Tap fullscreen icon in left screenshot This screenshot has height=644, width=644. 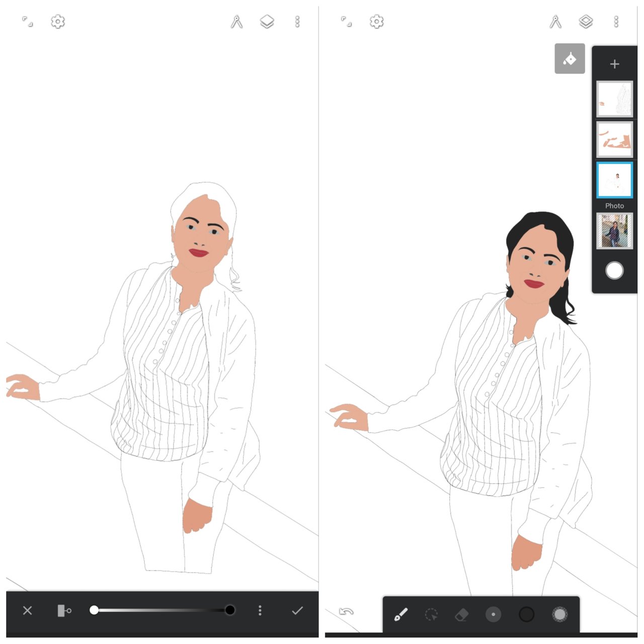[28, 22]
